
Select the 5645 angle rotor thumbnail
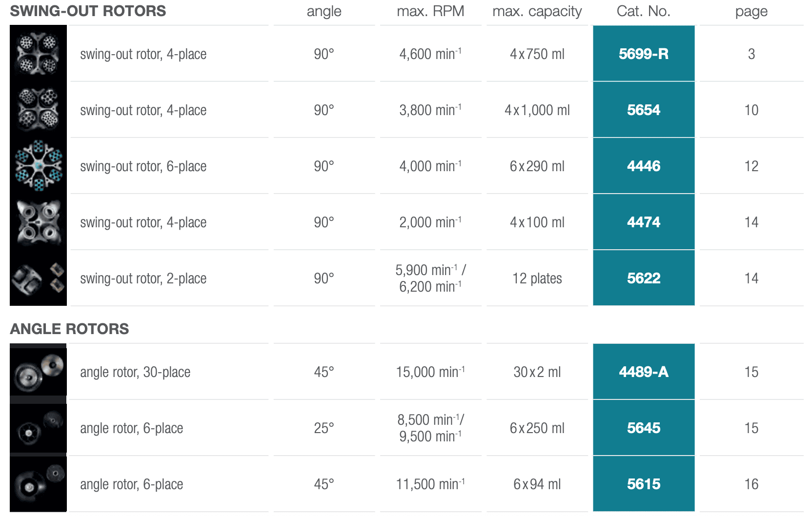38,428
